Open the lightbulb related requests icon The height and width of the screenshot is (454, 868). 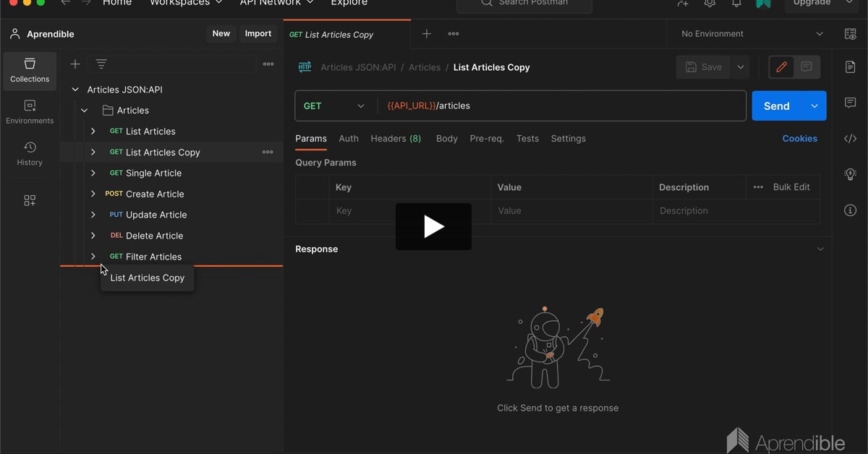[x=851, y=174]
